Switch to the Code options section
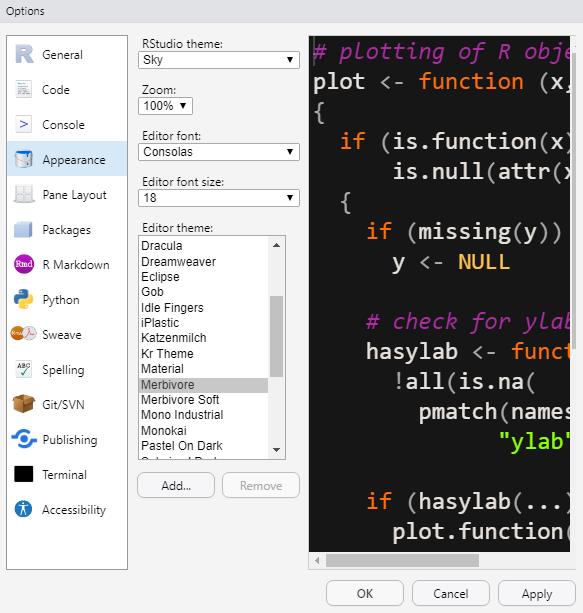 tap(67, 90)
